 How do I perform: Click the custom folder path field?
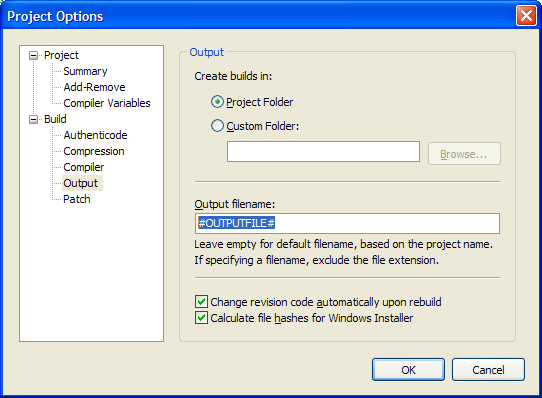pos(323,151)
